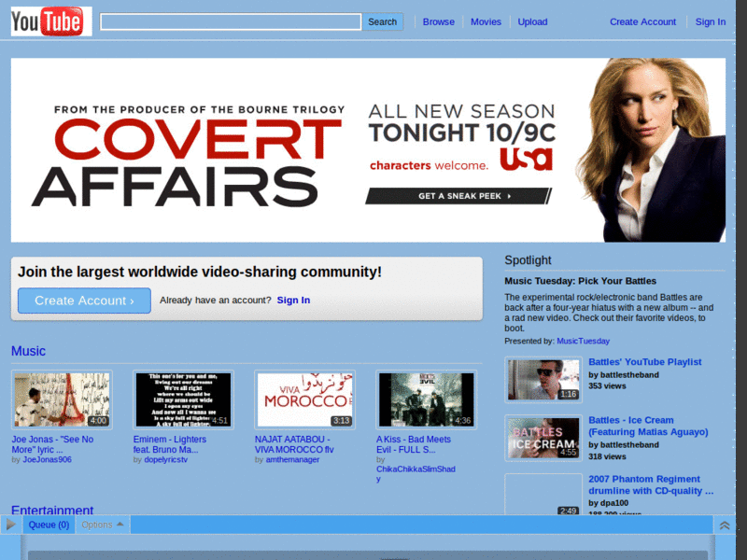Click 2007 Phantom Regiment drumline title link
This screenshot has width=747, height=560.
pyautogui.click(x=651, y=484)
